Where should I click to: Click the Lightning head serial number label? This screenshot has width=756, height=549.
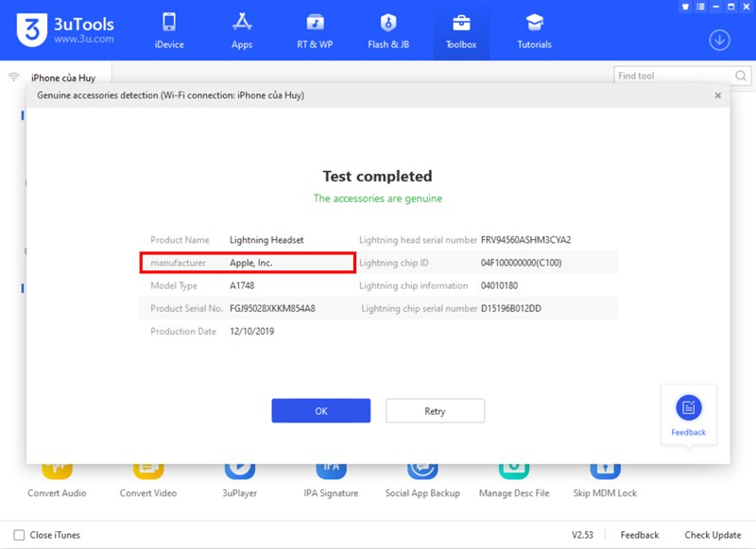(x=418, y=240)
